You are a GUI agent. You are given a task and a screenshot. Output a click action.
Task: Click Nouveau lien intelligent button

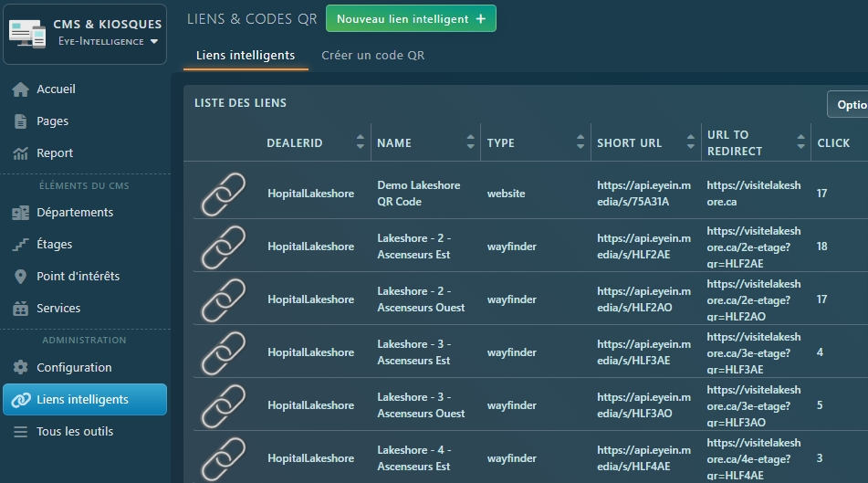pos(411,19)
